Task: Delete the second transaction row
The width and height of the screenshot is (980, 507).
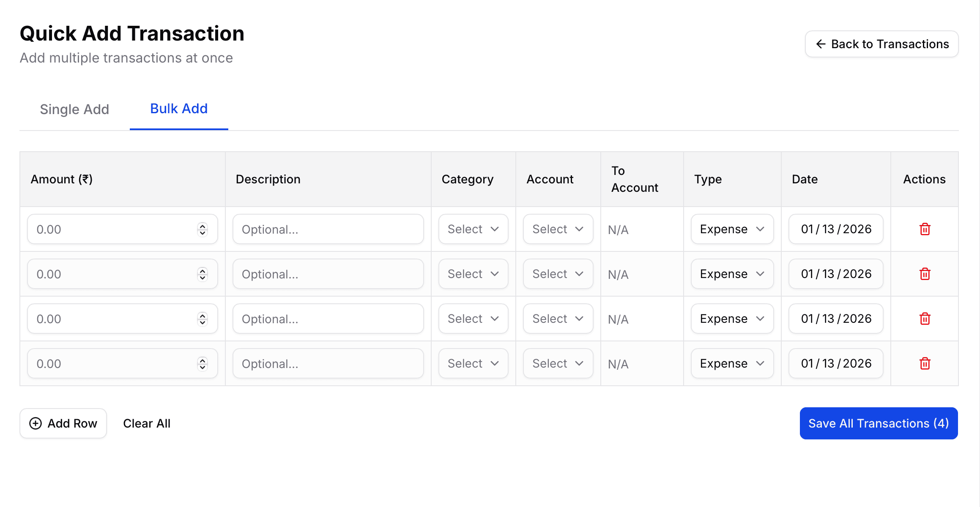Action: coord(925,274)
